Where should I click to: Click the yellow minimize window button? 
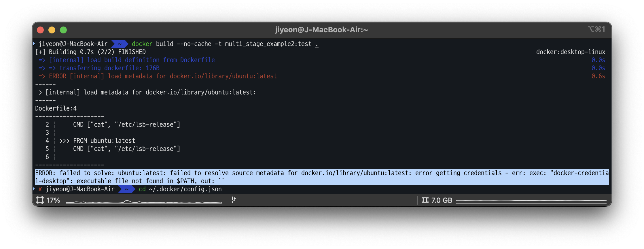[x=52, y=30]
